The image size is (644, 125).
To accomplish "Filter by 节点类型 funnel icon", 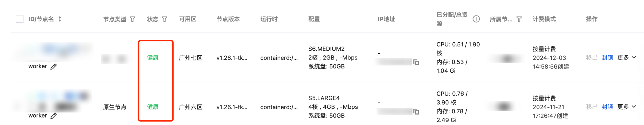I will click(133, 19).
